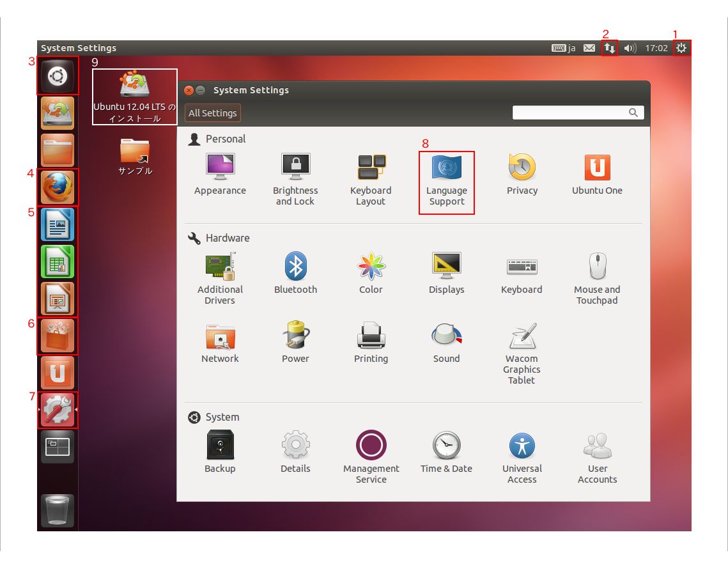728x569 pixels.
Task: Open Ubuntu Software Center from the launcher
Action: (x=57, y=335)
